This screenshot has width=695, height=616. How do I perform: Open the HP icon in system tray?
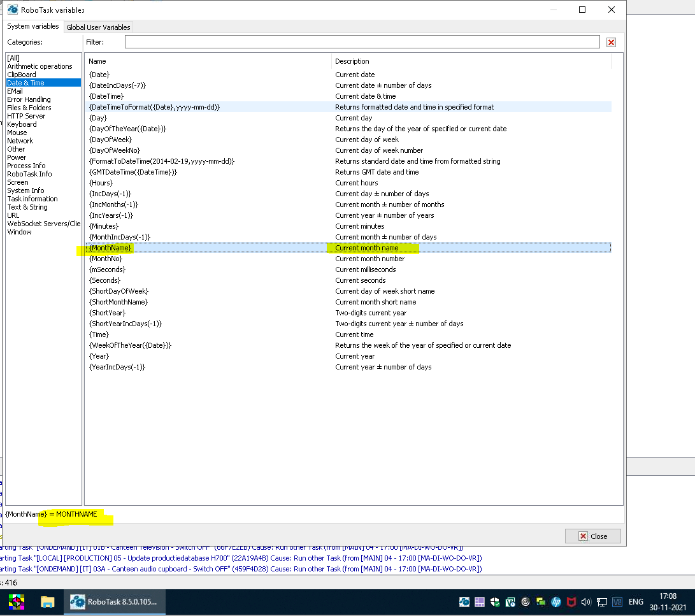pyautogui.click(x=555, y=602)
